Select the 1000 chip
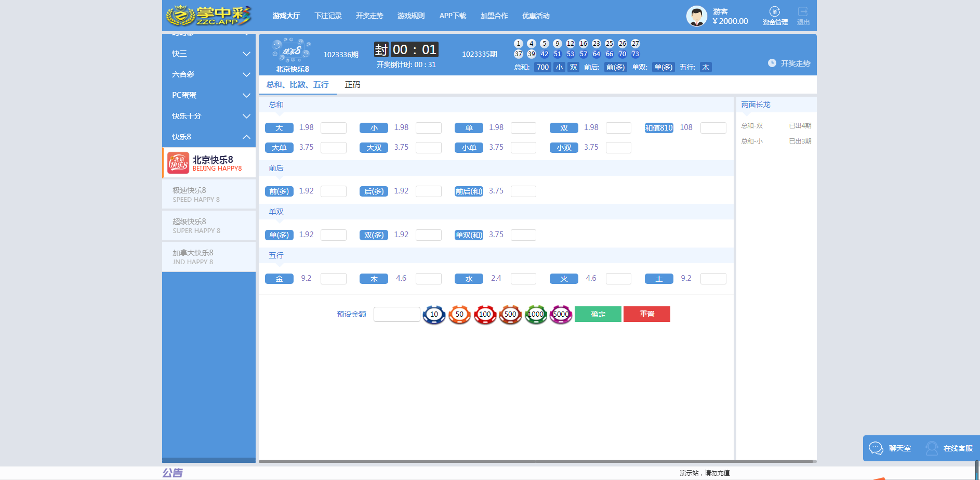Screen dimensions: 980x480 [x=536, y=314]
